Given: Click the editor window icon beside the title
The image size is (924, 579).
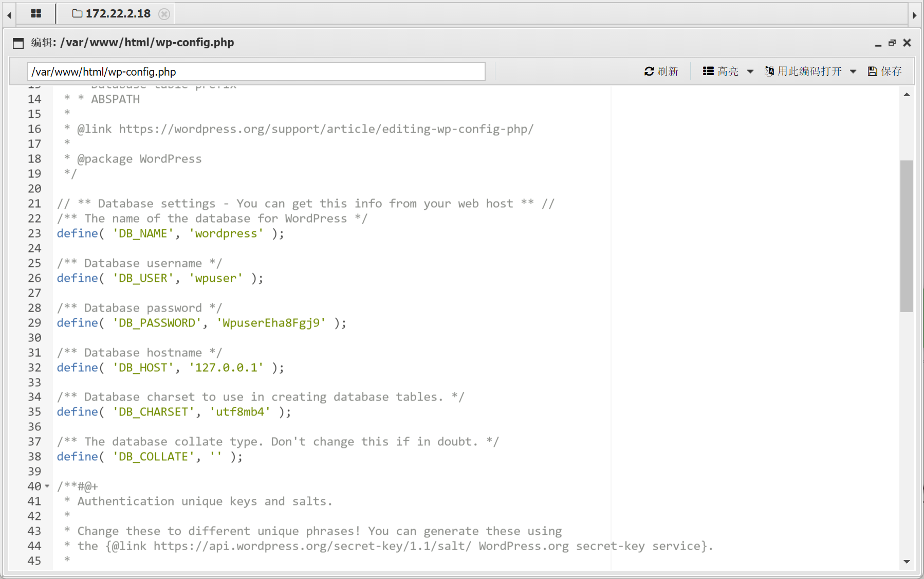Looking at the screenshot, I should [19, 43].
